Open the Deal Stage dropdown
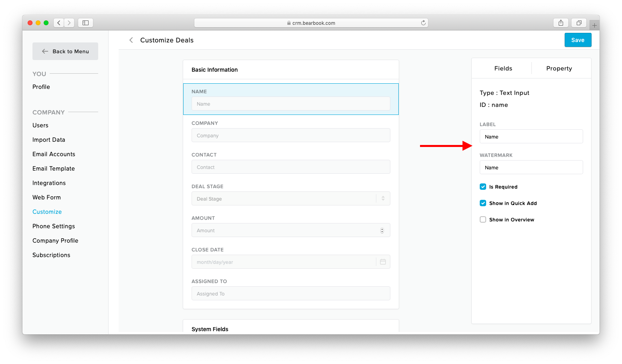Screen dimensions: 622x364 [x=291, y=199]
